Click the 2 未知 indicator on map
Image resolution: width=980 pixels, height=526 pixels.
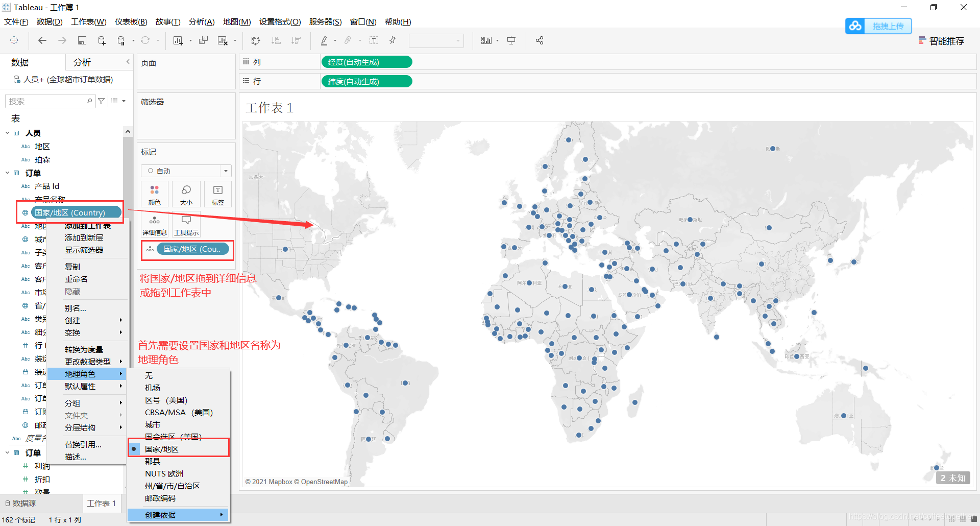tap(953, 478)
